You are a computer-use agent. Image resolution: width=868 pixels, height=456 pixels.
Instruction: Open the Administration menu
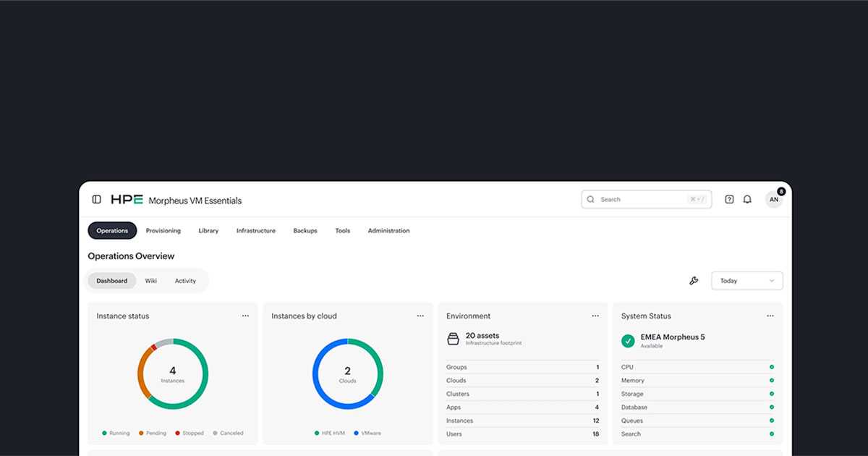pyautogui.click(x=389, y=231)
